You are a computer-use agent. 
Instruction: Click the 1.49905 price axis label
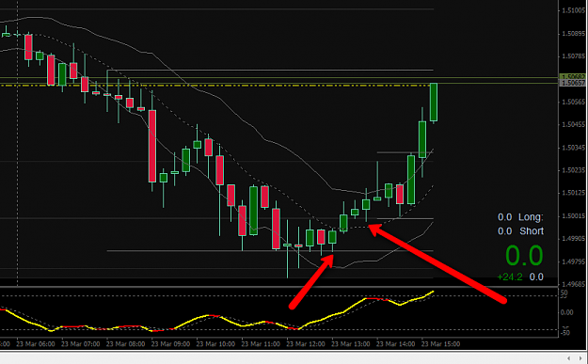(573, 239)
